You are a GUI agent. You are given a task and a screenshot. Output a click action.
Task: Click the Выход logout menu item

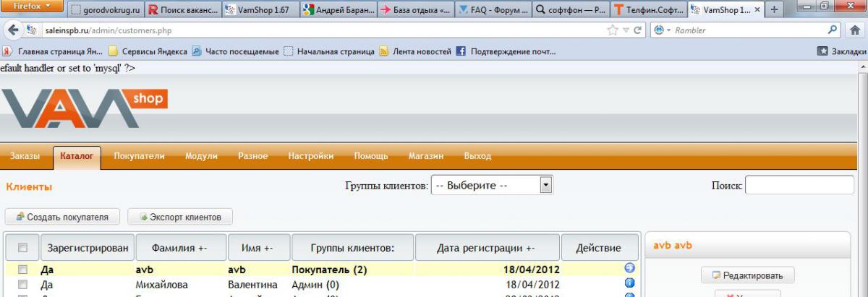[477, 156]
